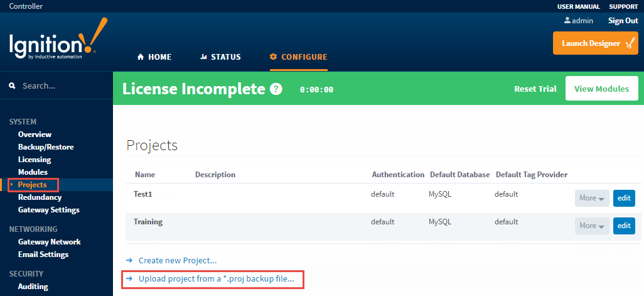Click the Controller title text

(x=26, y=6)
